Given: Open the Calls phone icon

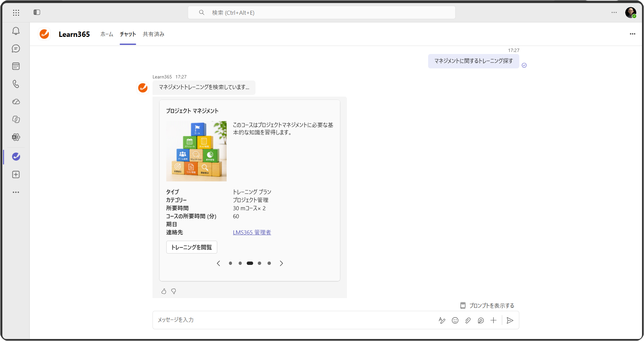Looking at the screenshot, I should 16,84.
